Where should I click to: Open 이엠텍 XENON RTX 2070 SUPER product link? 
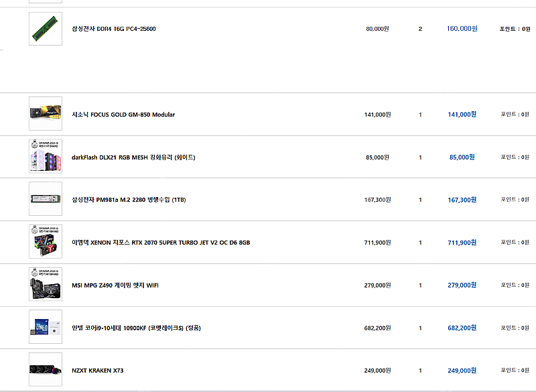click(x=161, y=243)
